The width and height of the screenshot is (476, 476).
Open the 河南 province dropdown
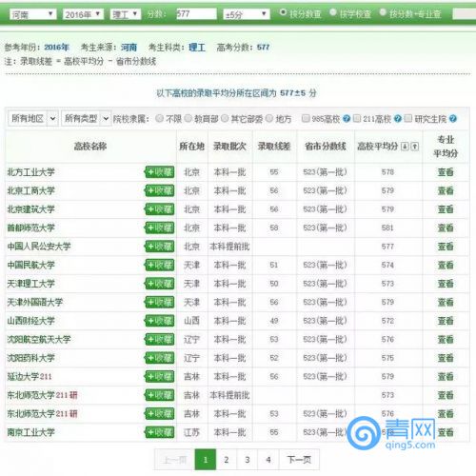coord(32,14)
